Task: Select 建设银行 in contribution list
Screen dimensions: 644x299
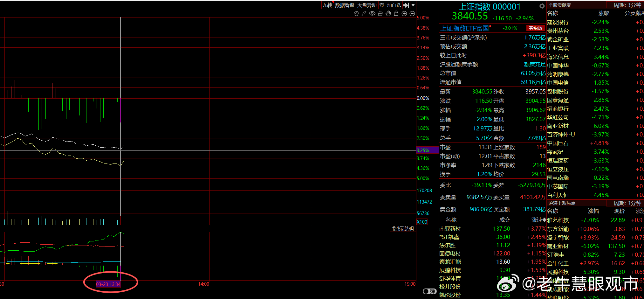Action: pyautogui.click(x=558, y=22)
